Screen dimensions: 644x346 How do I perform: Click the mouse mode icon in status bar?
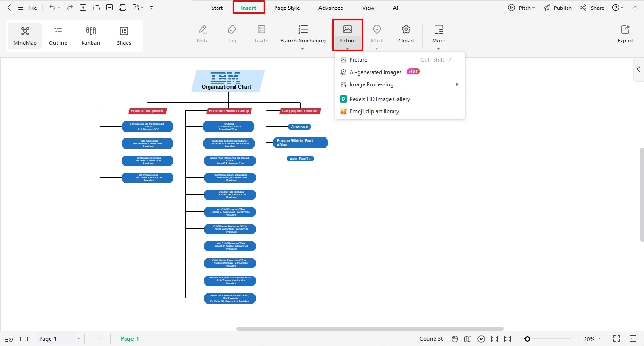[455, 339]
